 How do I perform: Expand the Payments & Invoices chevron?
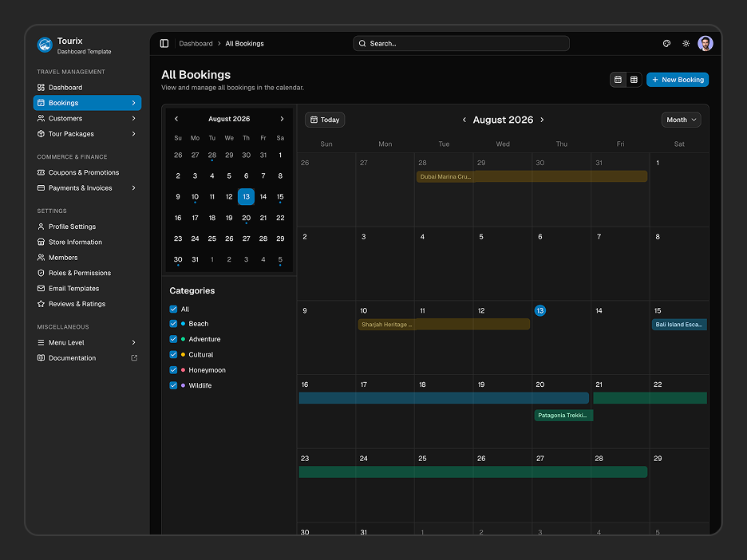coord(133,188)
